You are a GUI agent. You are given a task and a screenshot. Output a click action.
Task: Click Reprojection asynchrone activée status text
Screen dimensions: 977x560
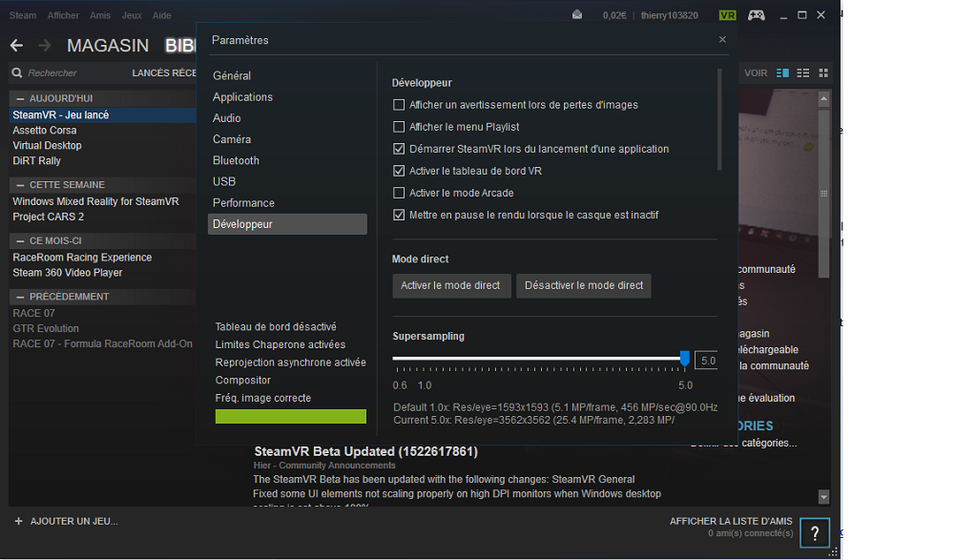pyautogui.click(x=290, y=362)
